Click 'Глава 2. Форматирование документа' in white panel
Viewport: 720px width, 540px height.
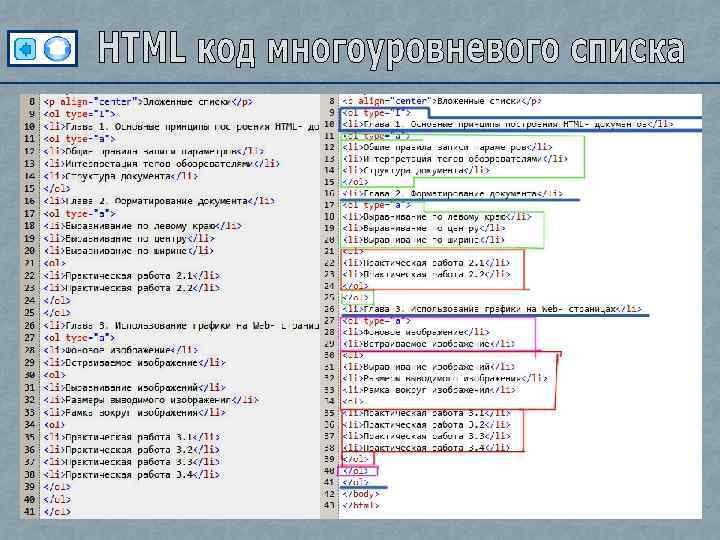(x=452, y=194)
